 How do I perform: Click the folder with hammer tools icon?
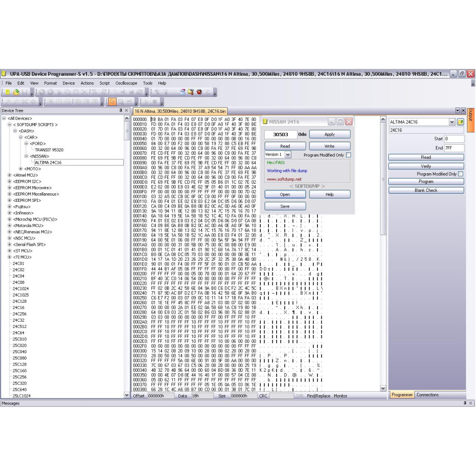pos(191,92)
